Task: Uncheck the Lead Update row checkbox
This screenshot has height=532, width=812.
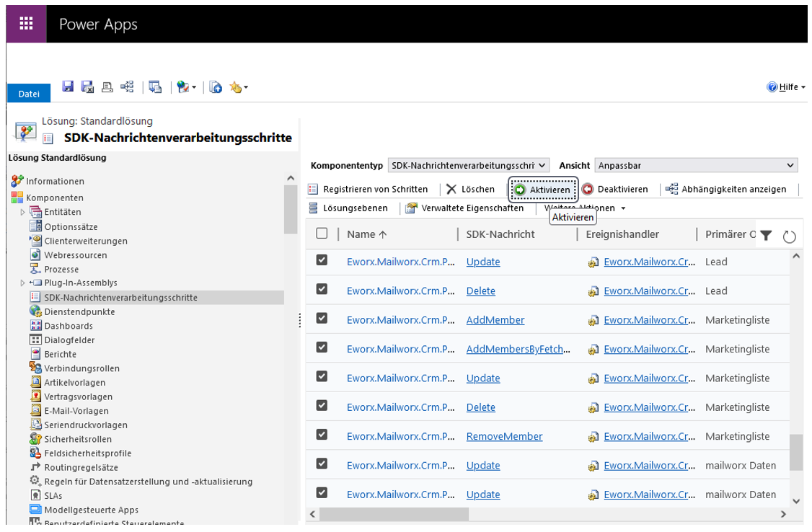Action: 322,260
